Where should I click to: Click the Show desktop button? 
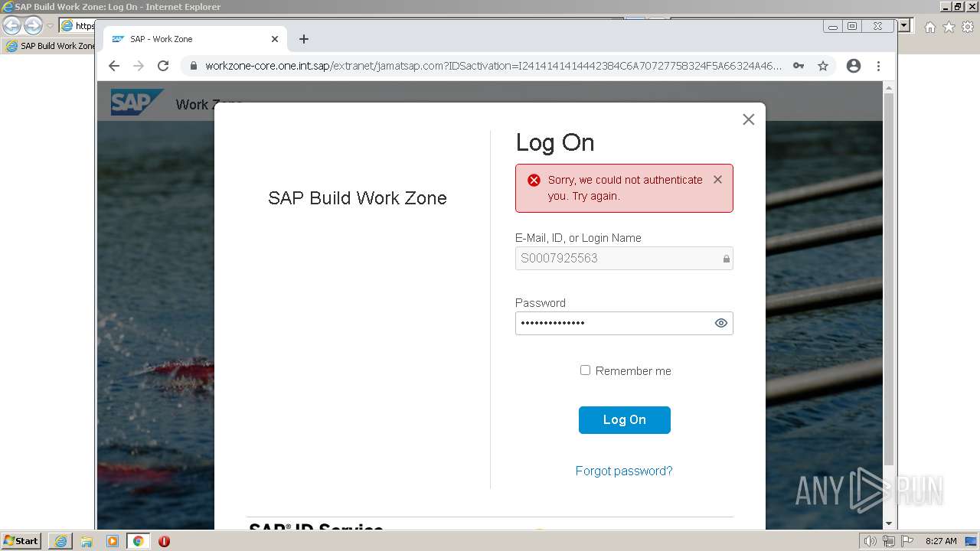[x=972, y=541]
